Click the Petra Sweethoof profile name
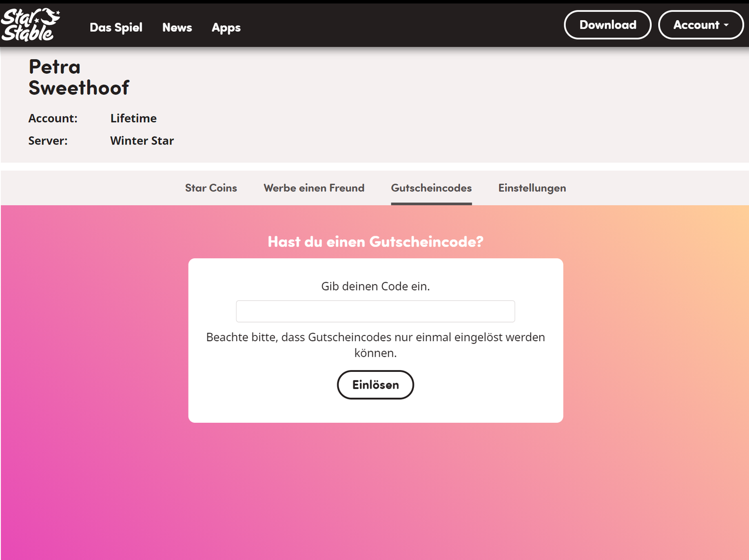 click(x=79, y=77)
